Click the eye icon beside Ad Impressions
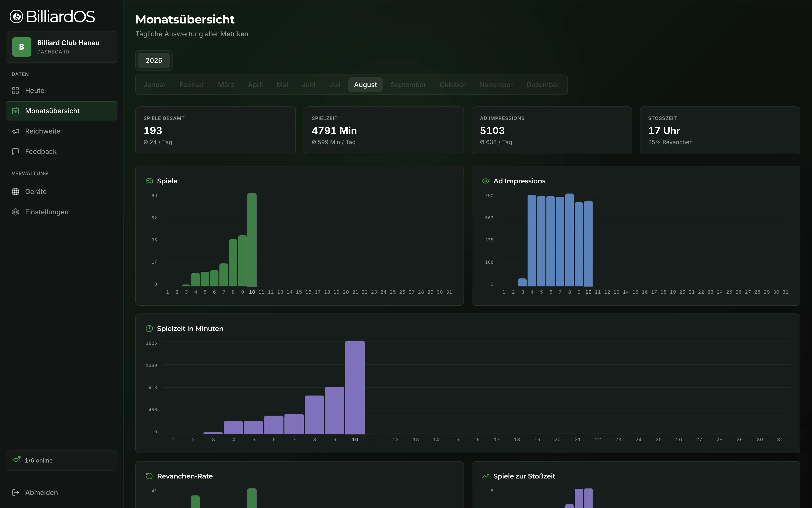This screenshot has width=812, height=508. (x=486, y=181)
